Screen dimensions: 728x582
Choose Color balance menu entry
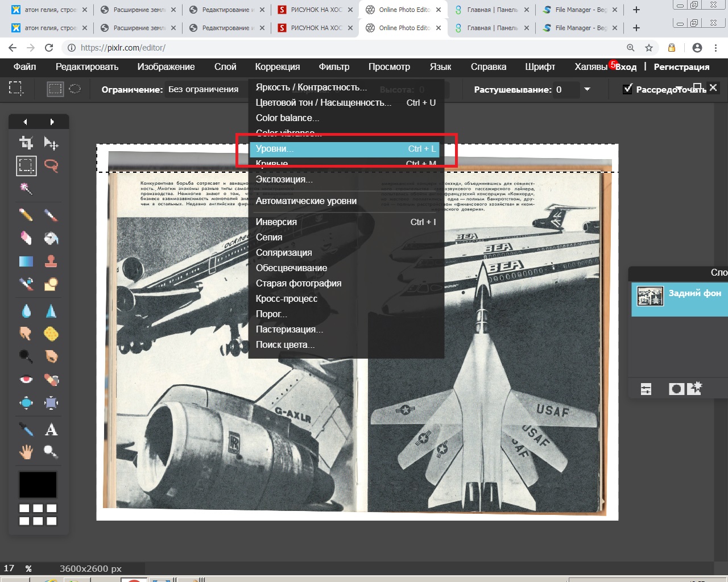point(346,118)
